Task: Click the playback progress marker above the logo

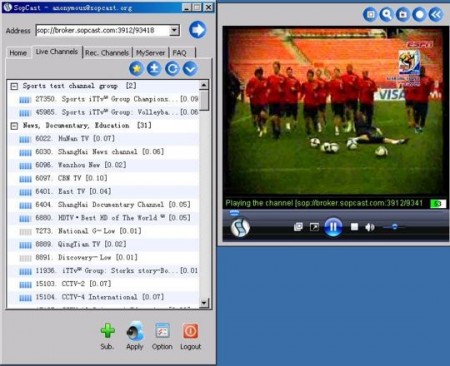Action: click(x=234, y=213)
